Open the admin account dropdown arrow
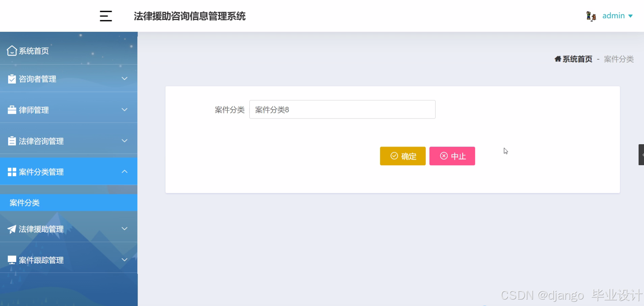Viewport: 644px width, 306px height. point(631,16)
